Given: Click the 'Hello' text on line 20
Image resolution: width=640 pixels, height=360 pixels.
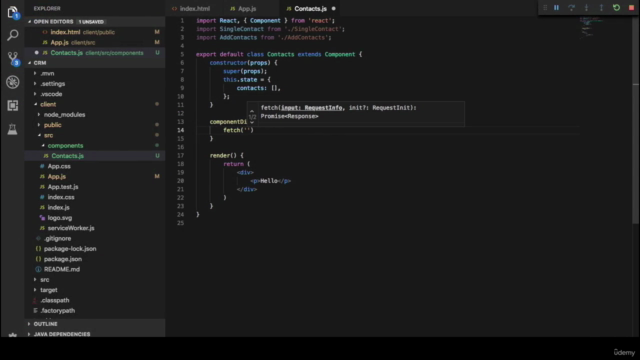Looking at the screenshot, I should [269, 181].
